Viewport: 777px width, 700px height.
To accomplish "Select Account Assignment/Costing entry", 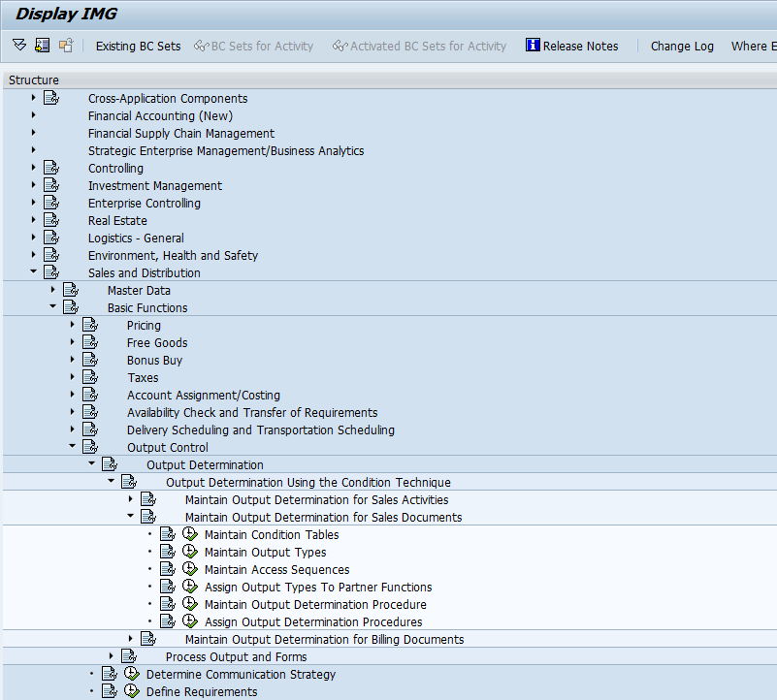I will point(203,395).
